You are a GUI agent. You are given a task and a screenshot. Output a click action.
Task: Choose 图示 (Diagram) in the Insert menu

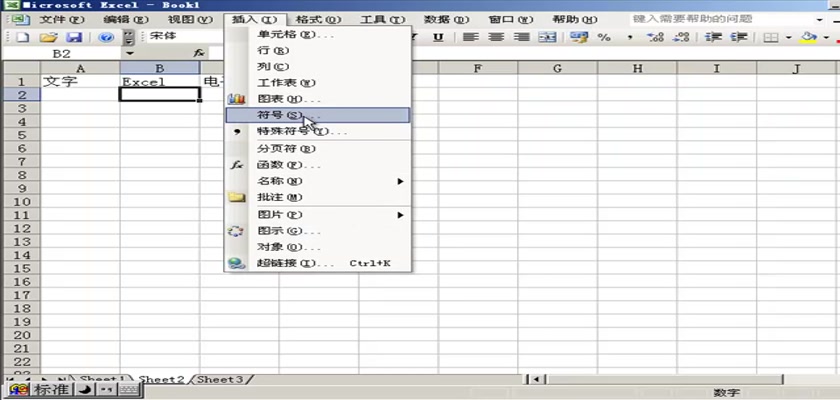click(318, 231)
